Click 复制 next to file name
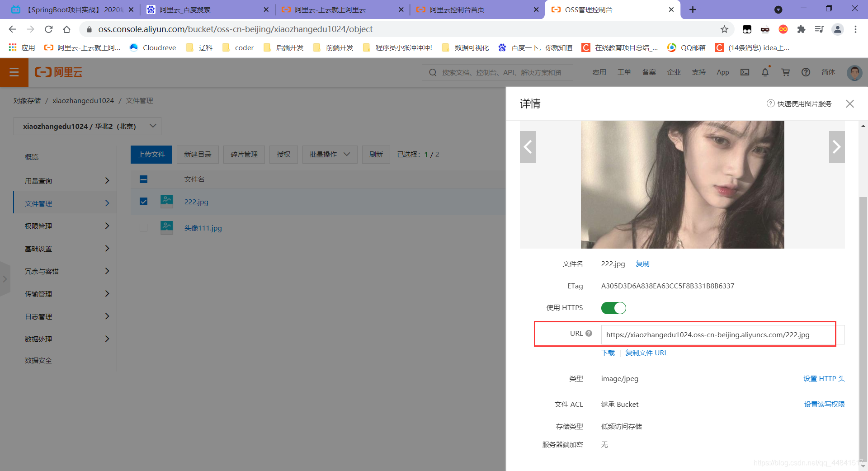The image size is (868, 471). pyautogui.click(x=642, y=264)
